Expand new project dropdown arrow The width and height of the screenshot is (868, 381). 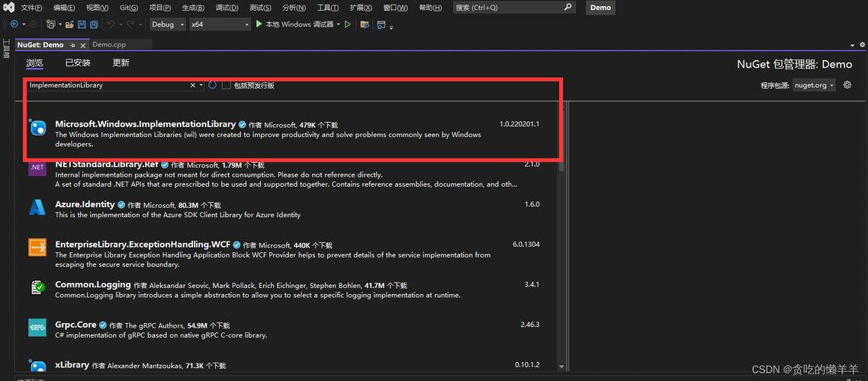[59, 24]
